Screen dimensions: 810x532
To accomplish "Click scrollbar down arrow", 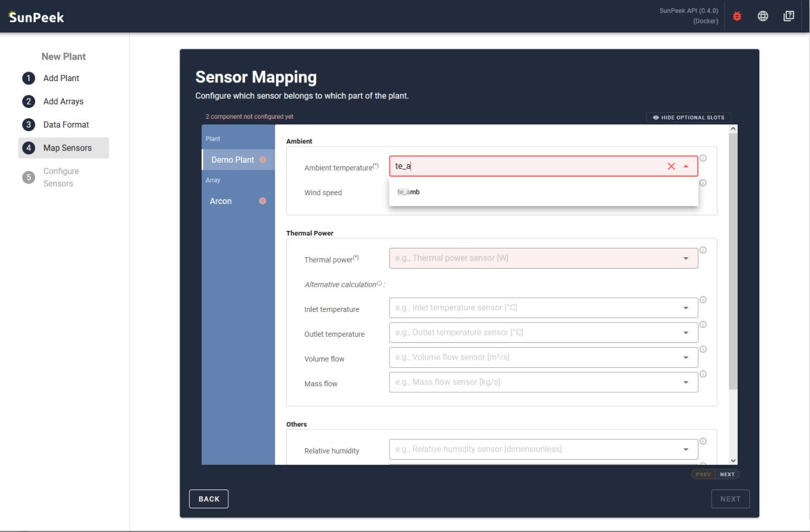I will click(733, 460).
